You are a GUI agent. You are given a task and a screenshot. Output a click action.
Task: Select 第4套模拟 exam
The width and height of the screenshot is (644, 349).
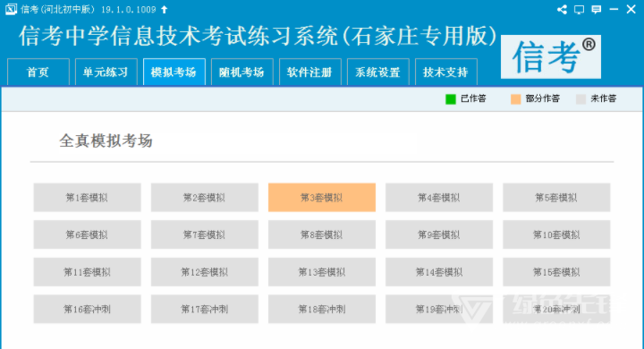[x=439, y=198]
